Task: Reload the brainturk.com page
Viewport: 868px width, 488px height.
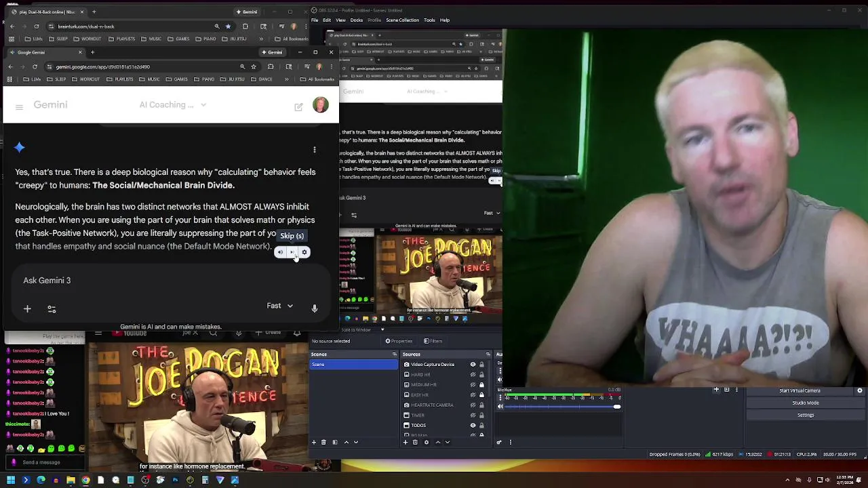Action: tap(36, 26)
